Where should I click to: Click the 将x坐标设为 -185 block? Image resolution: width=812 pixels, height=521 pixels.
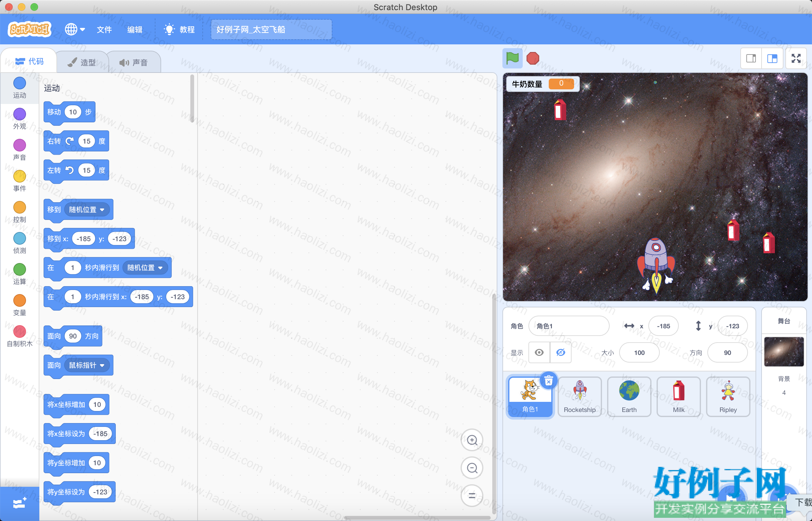pyautogui.click(x=80, y=434)
